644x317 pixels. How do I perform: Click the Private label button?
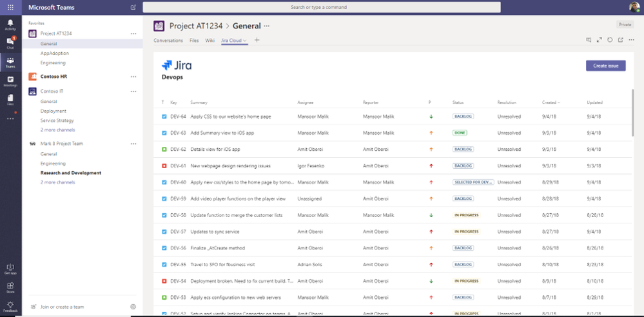[625, 24]
